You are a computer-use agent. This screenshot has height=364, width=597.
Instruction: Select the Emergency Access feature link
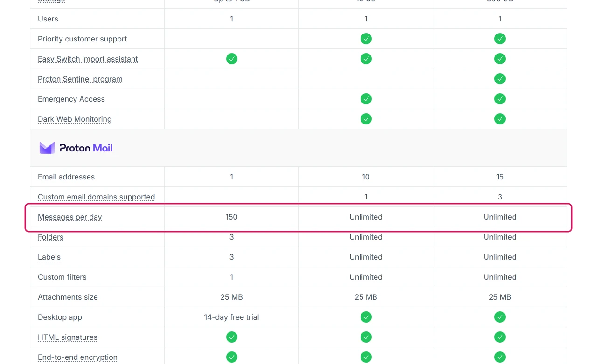71,99
